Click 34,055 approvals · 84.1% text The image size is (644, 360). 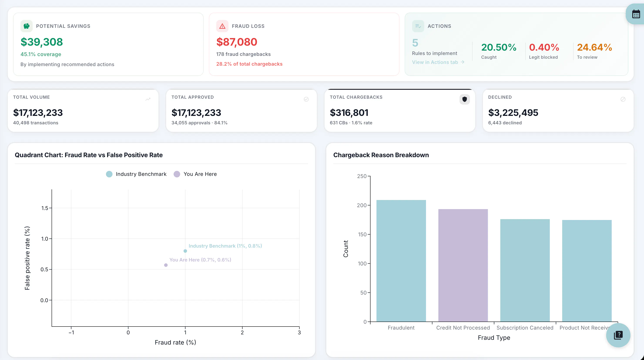[x=199, y=123]
